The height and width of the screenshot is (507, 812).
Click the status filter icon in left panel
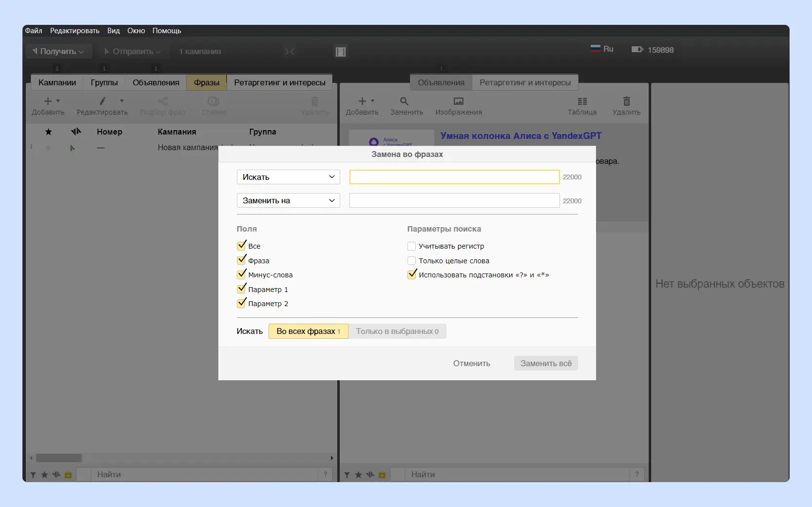tap(57, 475)
